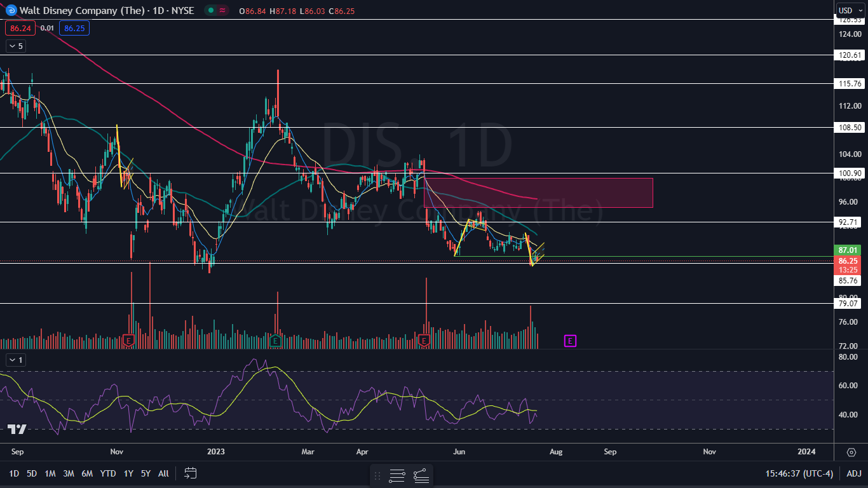This screenshot has width=868, height=488.
Task: Select the horizontal line drawing tool icon
Action: 397,475
